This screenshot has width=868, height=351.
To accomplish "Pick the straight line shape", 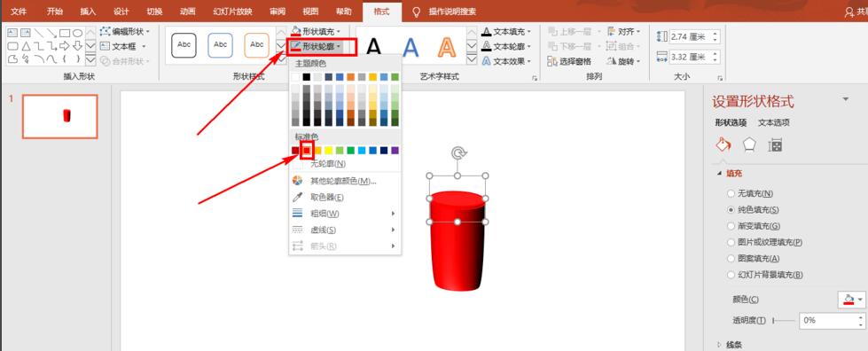I will 39,33.
